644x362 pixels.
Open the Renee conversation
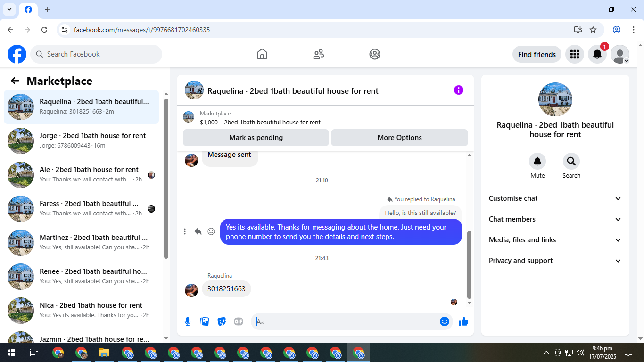click(x=82, y=277)
